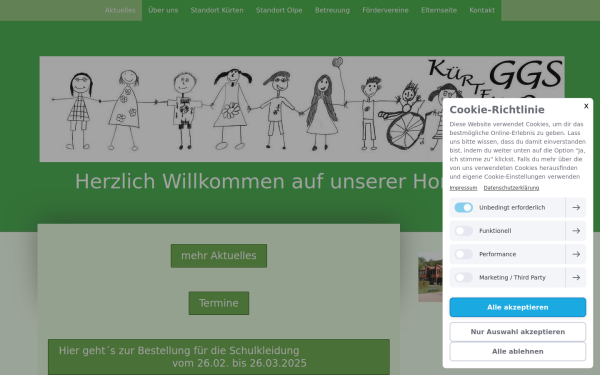Enable the Funktionell cookies switch
The width and height of the screenshot is (600, 375).
463,231
